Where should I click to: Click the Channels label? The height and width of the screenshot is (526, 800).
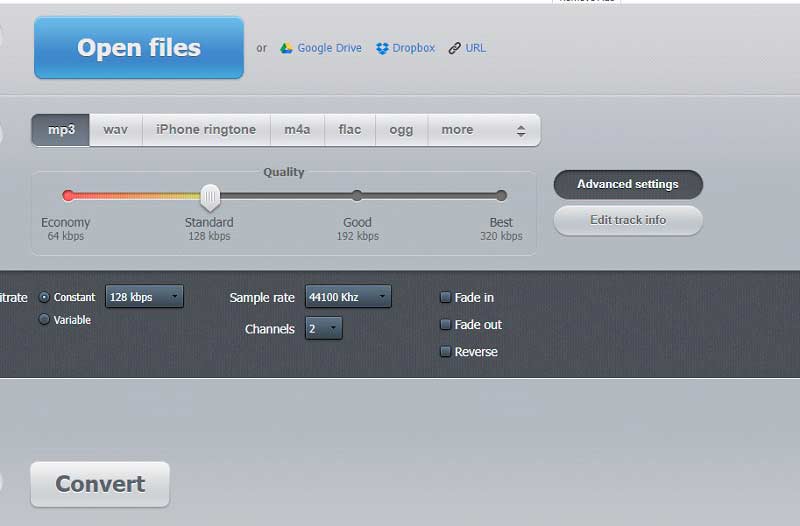click(x=269, y=329)
